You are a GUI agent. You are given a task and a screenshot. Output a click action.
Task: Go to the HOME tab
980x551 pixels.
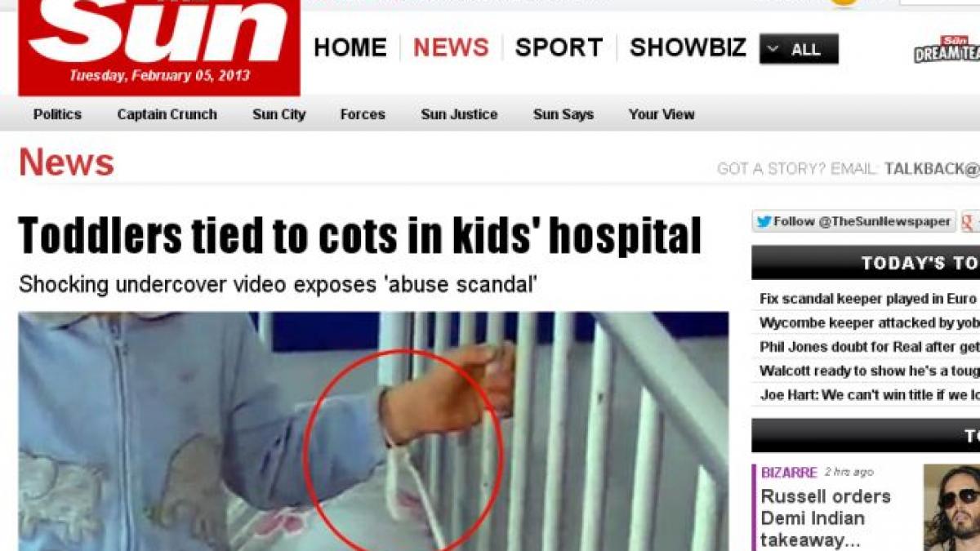(x=350, y=47)
